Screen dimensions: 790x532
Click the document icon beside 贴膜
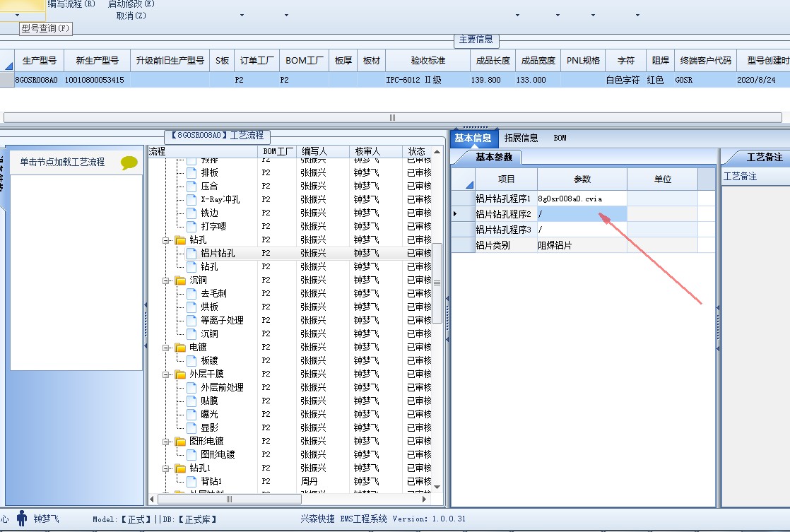(x=191, y=401)
